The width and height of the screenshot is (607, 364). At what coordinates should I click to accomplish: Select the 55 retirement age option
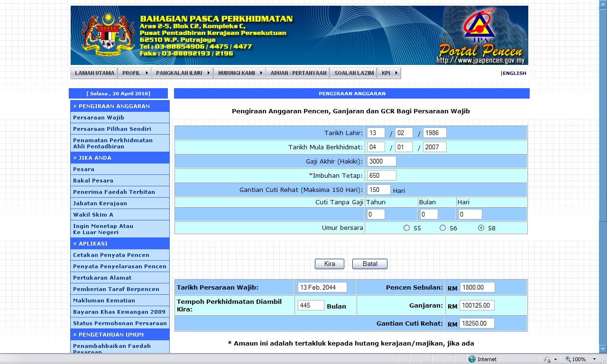point(406,228)
